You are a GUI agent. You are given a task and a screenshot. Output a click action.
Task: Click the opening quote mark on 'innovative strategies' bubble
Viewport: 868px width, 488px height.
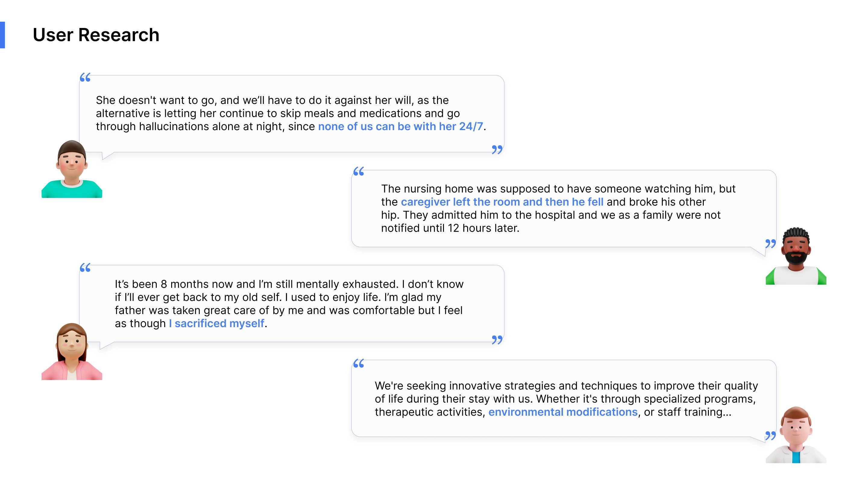click(x=359, y=363)
